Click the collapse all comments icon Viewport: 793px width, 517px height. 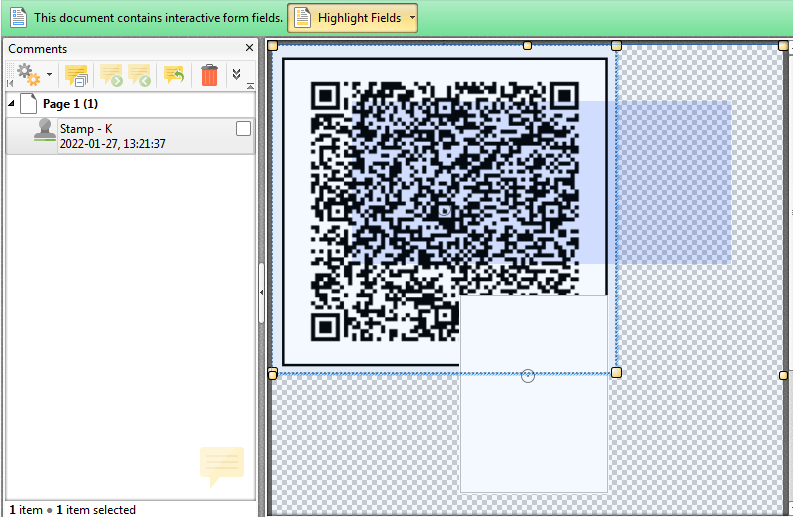(76, 75)
